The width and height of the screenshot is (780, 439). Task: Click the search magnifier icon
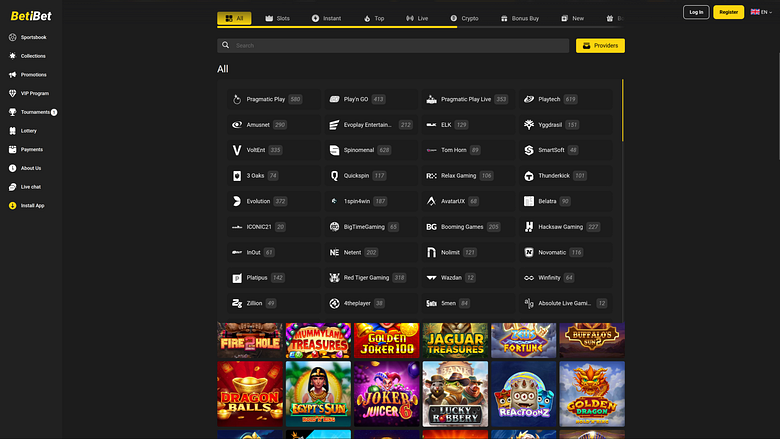click(225, 45)
